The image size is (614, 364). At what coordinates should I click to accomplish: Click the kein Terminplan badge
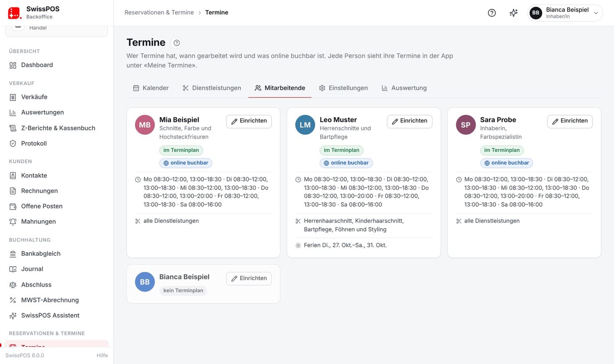183,290
